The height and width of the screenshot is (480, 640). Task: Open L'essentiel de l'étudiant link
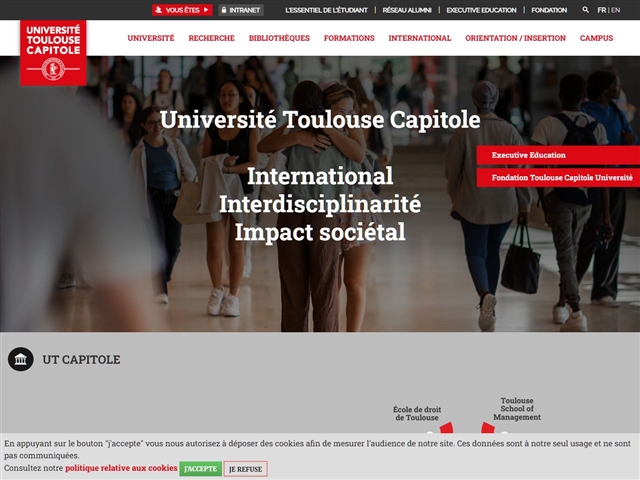click(x=326, y=10)
